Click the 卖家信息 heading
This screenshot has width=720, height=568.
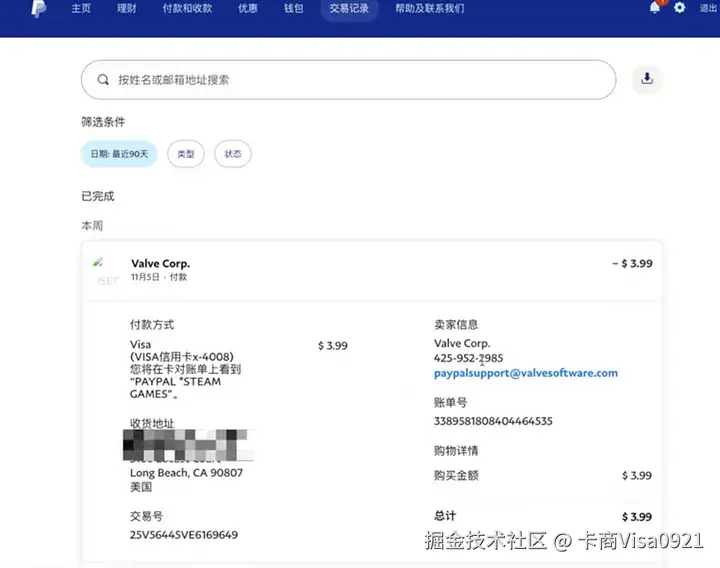[x=456, y=325]
